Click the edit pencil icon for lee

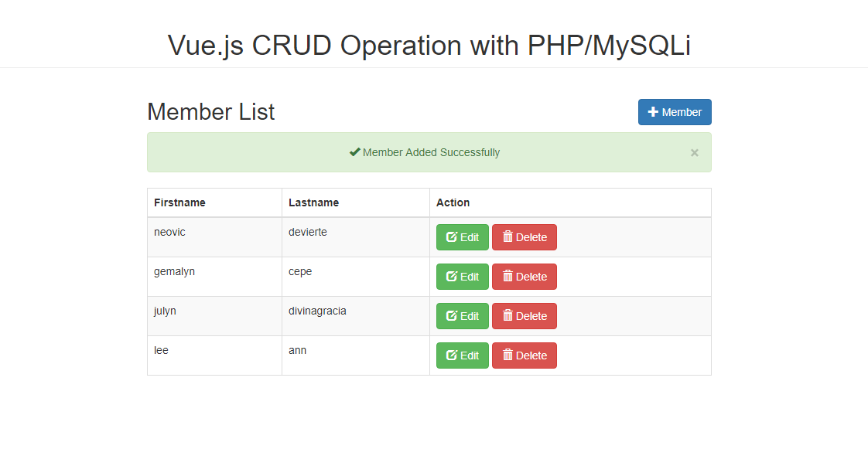click(x=452, y=355)
